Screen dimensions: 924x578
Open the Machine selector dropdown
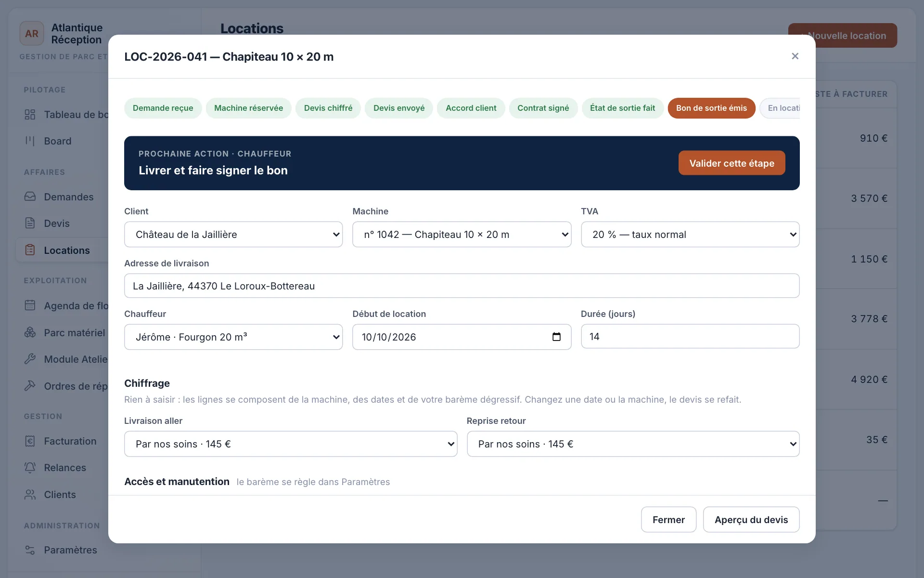pos(462,235)
